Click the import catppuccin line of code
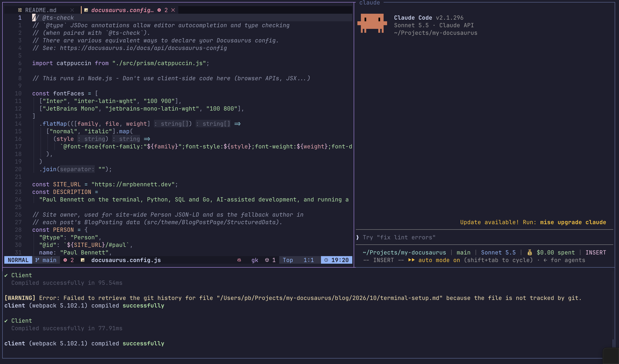Image resolution: width=619 pixels, height=364 pixels. [121, 63]
